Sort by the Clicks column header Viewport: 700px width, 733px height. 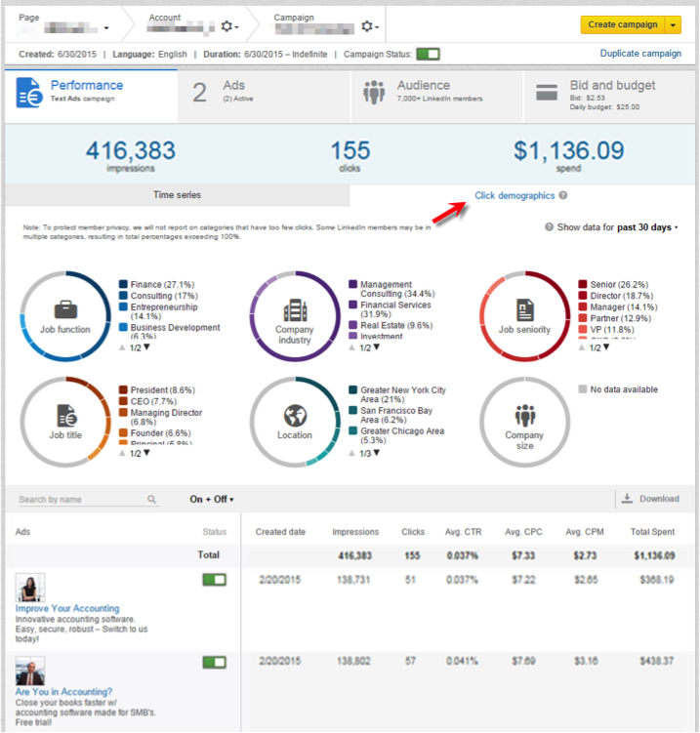[413, 532]
